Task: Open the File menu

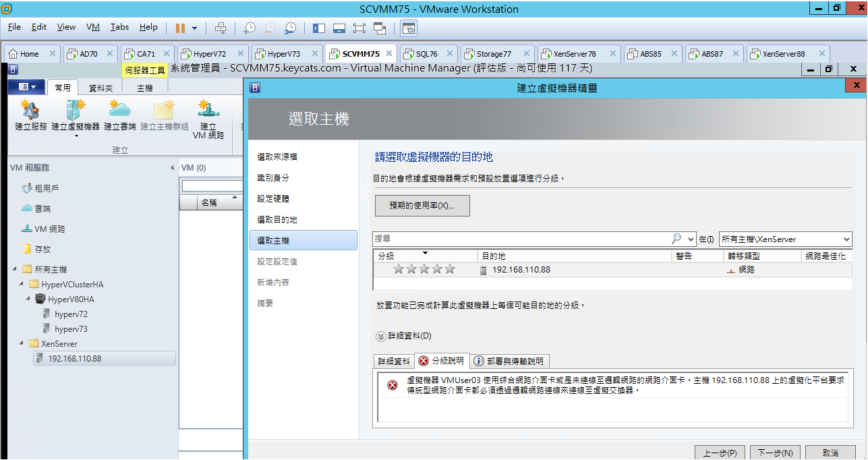Action: pos(14,27)
